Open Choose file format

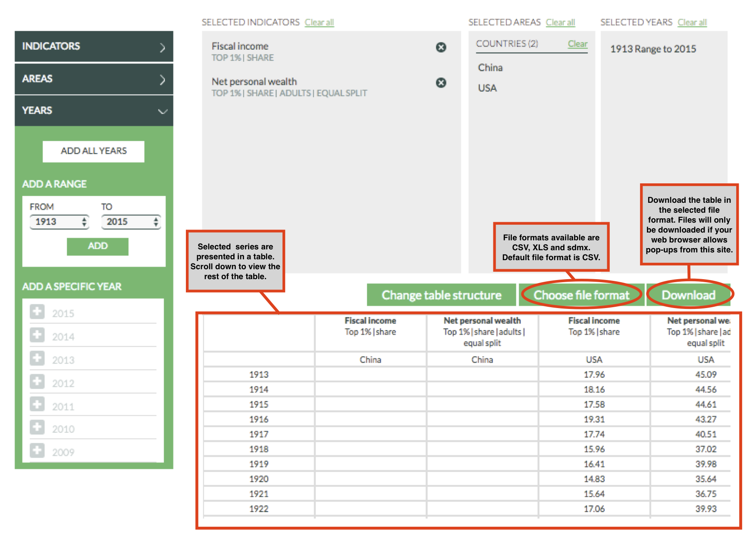[x=581, y=295]
